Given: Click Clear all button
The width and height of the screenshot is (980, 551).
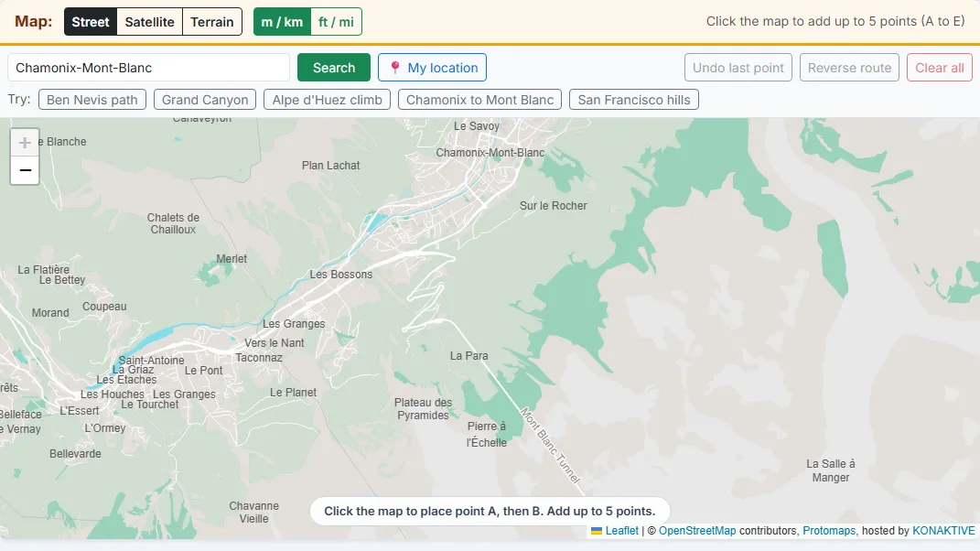Looking at the screenshot, I should click(x=940, y=68).
